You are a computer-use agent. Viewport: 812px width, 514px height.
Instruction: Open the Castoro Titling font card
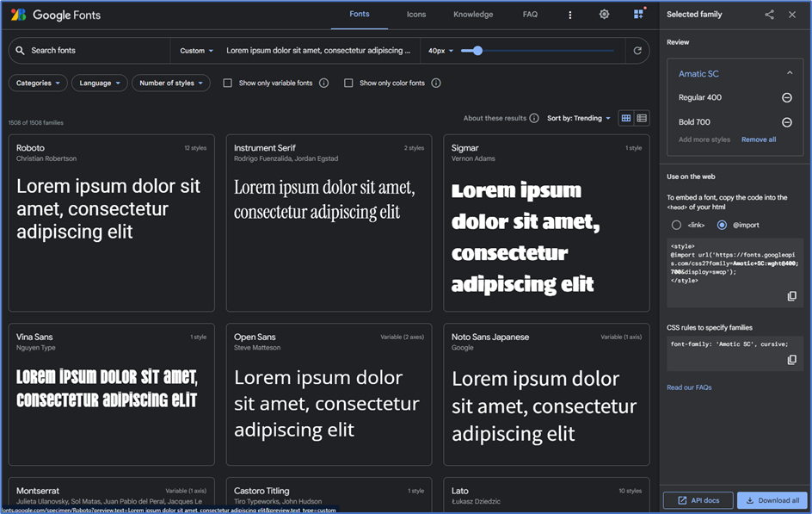[329, 495]
